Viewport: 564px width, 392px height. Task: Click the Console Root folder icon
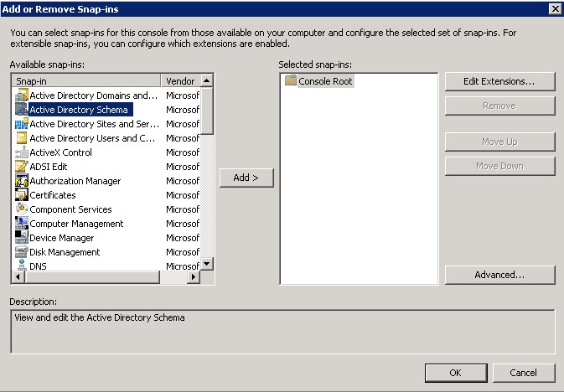pyautogui.click(x=290, y=80)
